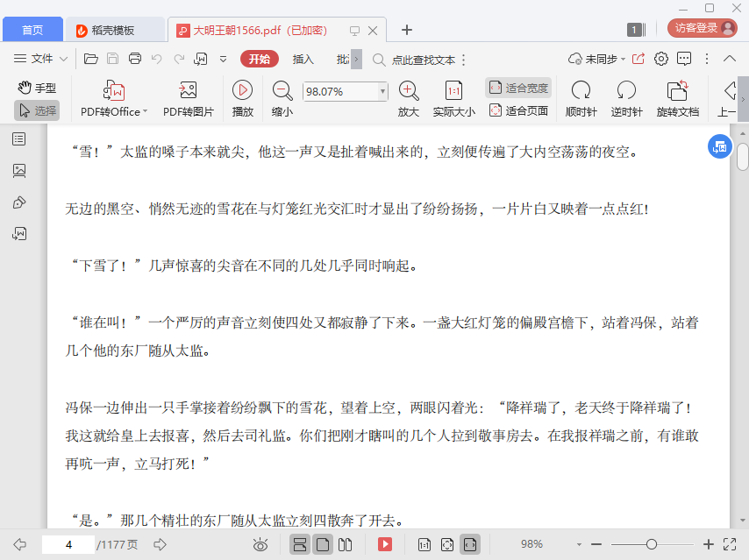Click the 未同步 cloud sync button
The height and width of the screenshot is (560, 749).
[x=592, y=60]
